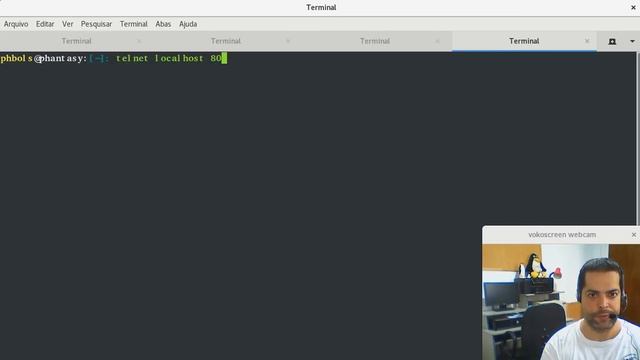Click the new tab icon button
This screenshot has height=360, width=640.
coord(612,41)
